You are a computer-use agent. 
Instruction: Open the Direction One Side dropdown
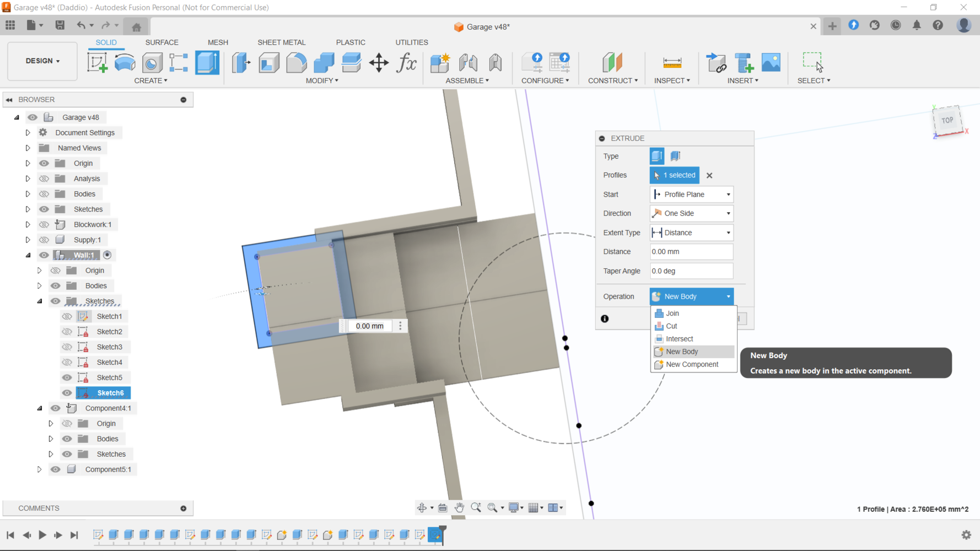pos(691,213)
